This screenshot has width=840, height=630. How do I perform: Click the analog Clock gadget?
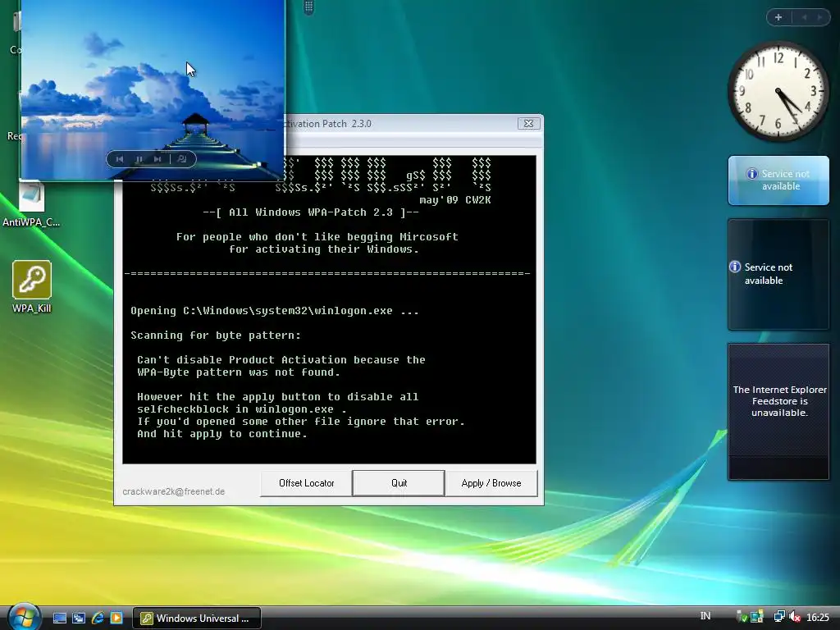pos(778,91)
